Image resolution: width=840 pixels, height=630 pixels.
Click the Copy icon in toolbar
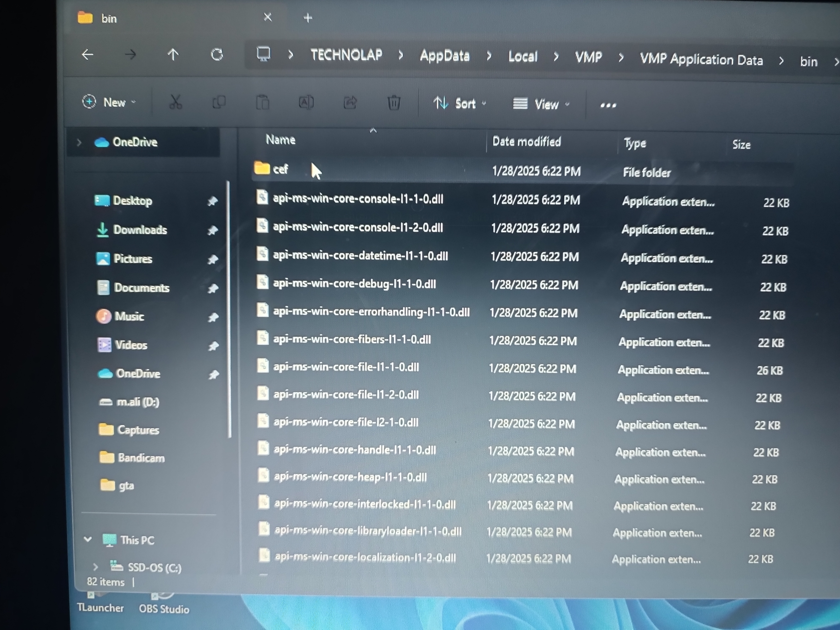click(219, 102)
